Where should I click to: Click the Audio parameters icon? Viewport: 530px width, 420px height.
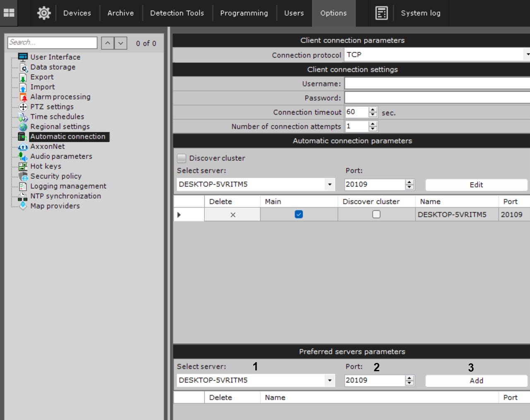(x=23, y=157)
